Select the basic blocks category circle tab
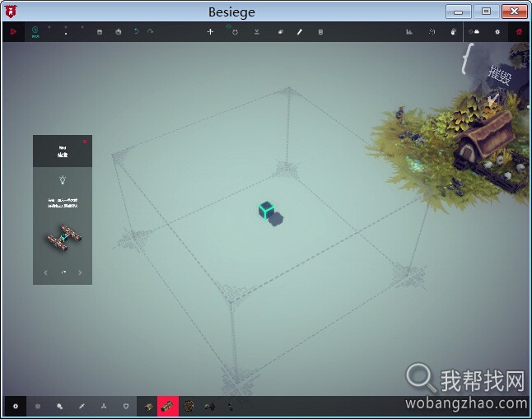 [16, 406]
